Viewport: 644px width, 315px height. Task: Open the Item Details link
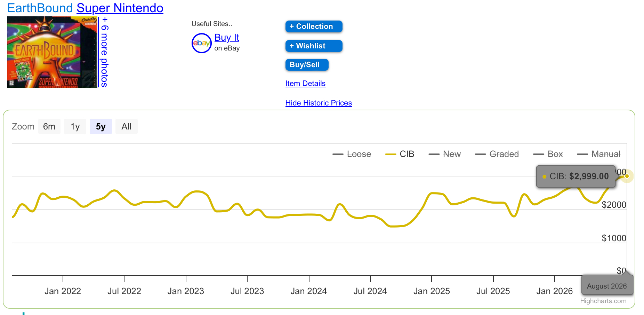(x=305, y=84)
